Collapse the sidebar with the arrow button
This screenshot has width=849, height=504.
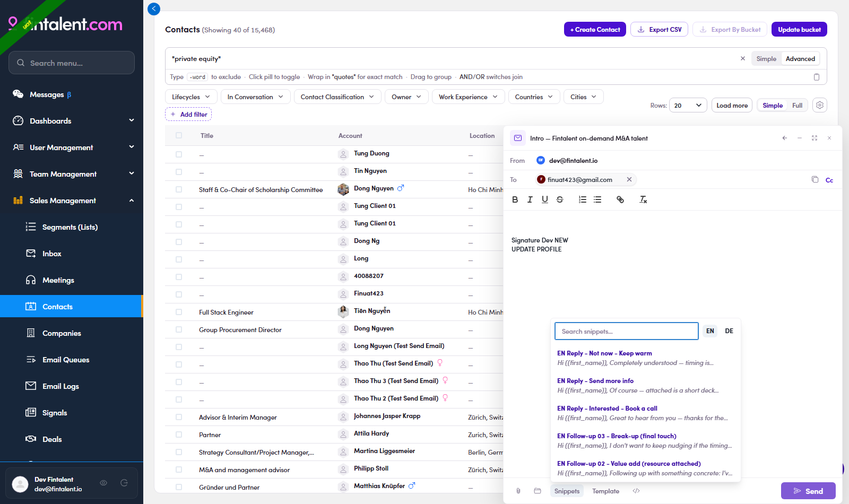point(154,8)
